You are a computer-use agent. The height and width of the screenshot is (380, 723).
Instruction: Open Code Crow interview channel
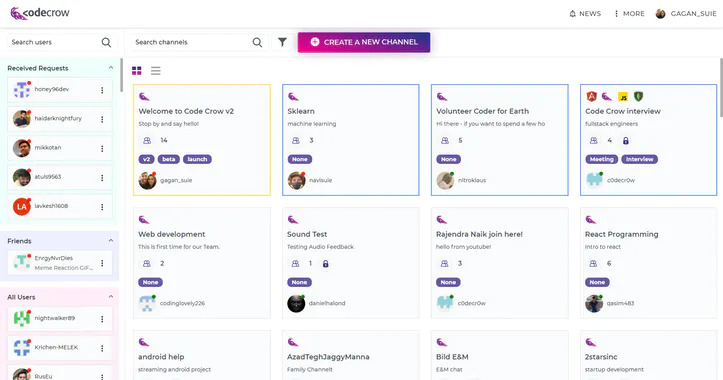pos(649,140)
